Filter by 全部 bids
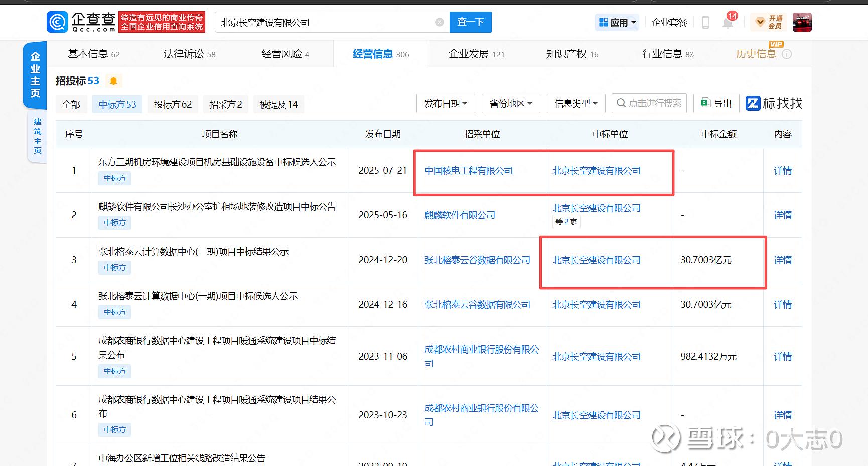Image resolution: width=868 pixels, height=466 pixels. point(71,104)
